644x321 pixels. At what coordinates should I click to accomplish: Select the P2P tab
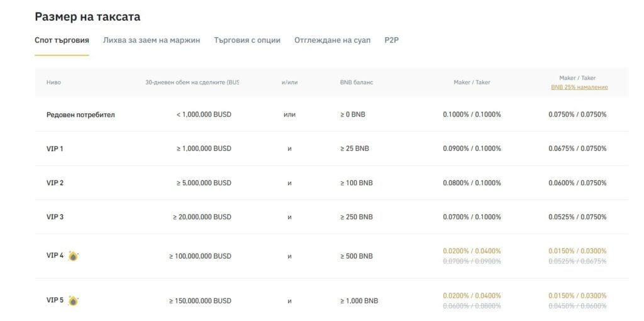pos(391,40)
